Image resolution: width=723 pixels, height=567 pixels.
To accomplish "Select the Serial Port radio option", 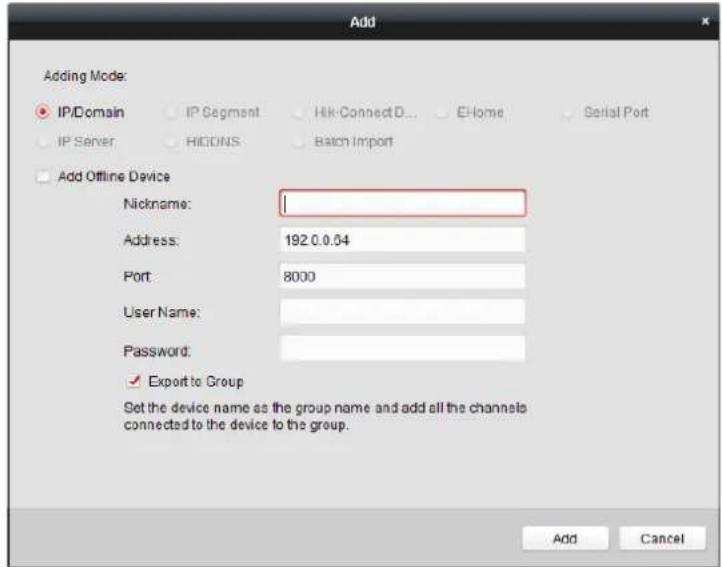I will click(568, 112).
